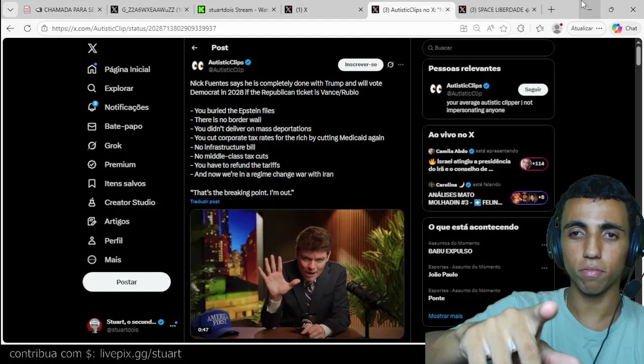Viewport: 644px width, 364px height.
Task: Open Notificações from the sidebar
Action: tap(118, 107)
